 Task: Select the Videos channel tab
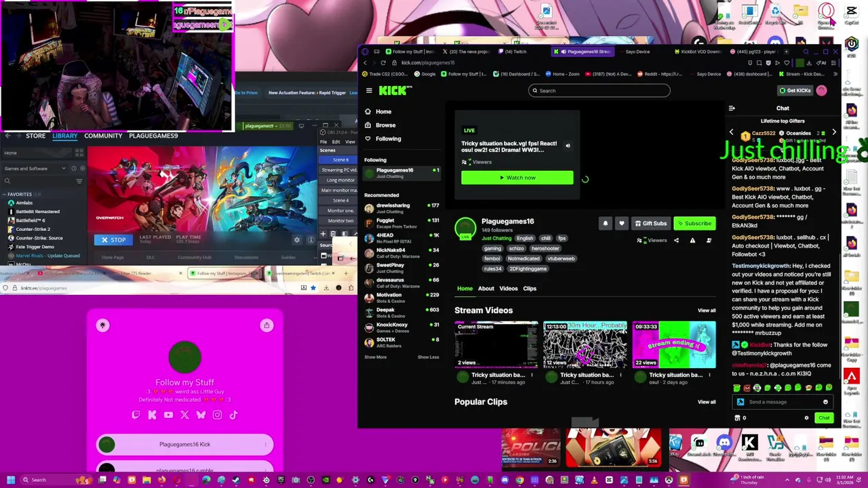click(508, 289)
